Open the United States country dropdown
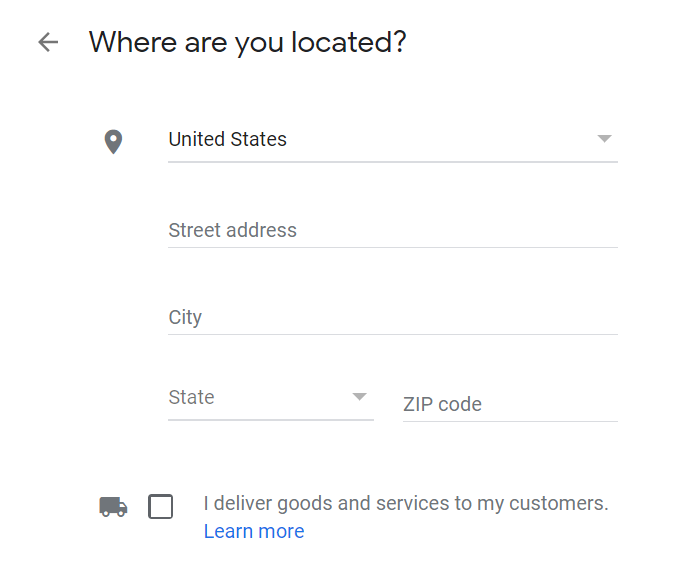Screen dimensions: 674x569 [x=392, y=140]
